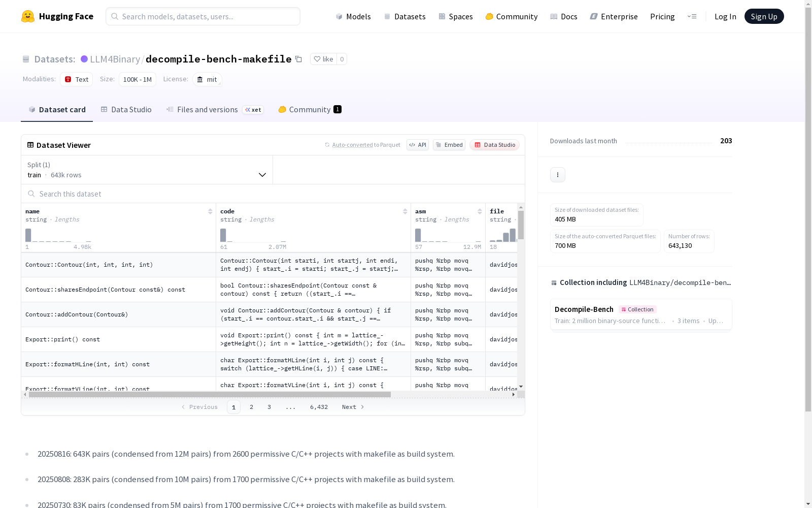
Task: Expand the Split train dropdown
Action: (x=147, y=170)
